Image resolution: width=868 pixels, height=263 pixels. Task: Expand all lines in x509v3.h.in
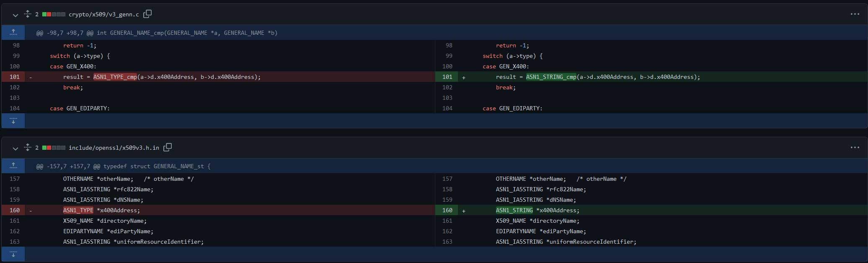click(x=28, y=148)
